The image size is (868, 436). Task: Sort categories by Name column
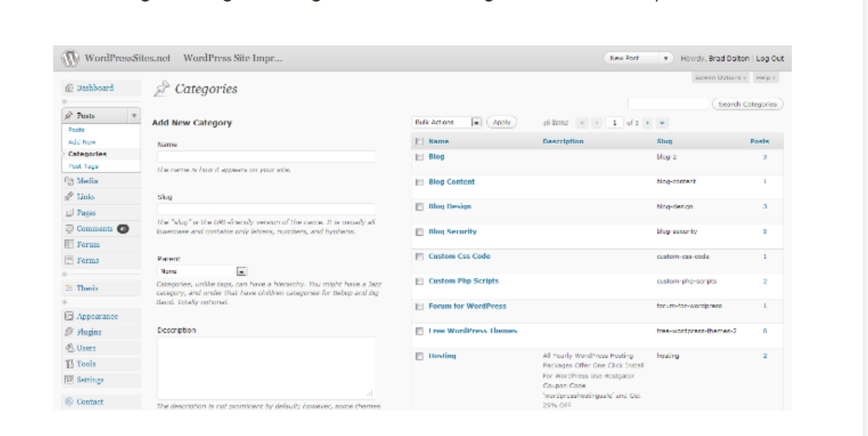click(x=439, y=141)
